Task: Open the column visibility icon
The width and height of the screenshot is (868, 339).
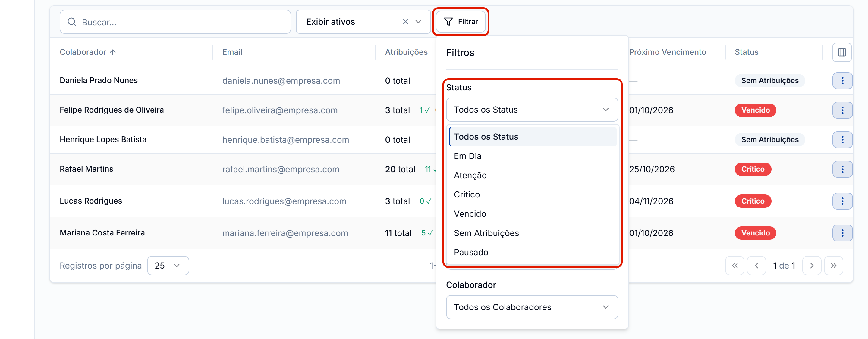Action: (x=842, y=52)
